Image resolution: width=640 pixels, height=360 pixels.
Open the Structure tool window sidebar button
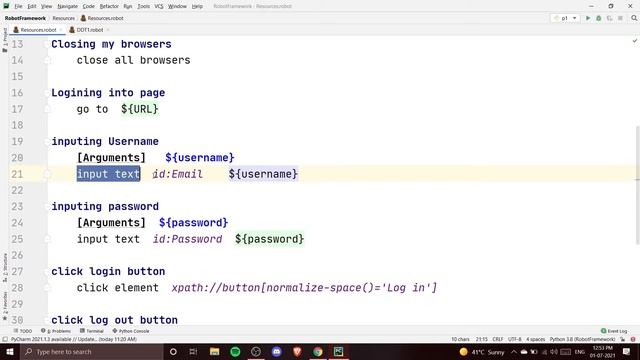5,268
